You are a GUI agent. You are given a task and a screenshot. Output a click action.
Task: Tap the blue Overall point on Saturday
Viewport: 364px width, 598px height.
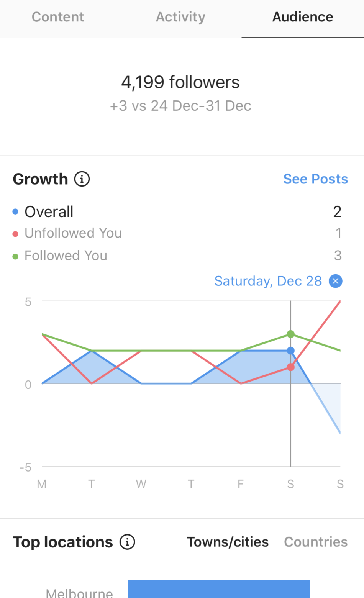[291, 351]
